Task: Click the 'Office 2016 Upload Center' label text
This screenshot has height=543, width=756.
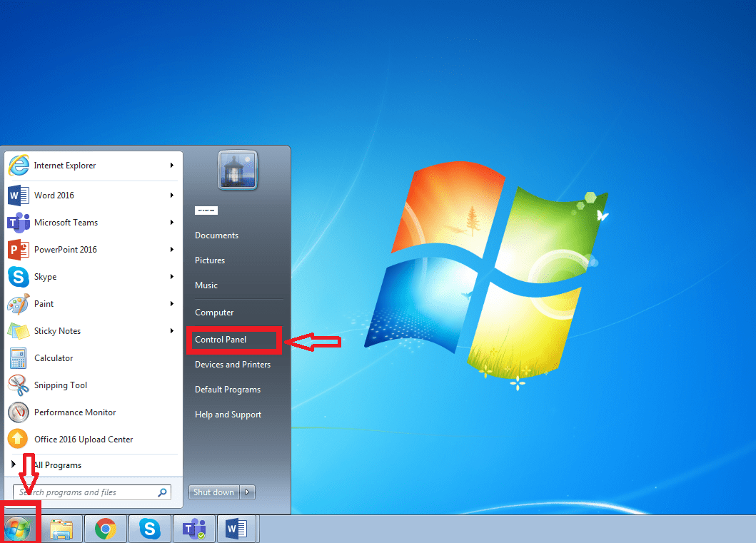Action: point(84,440)
